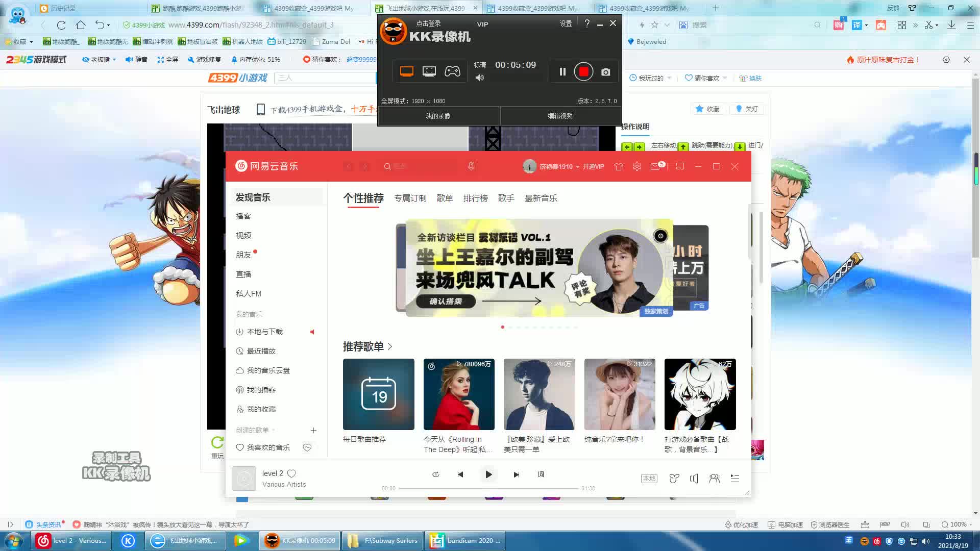Open NetEase messages mail icon
This screenshot has width=980, height=551.
click(x=655, y=166)
